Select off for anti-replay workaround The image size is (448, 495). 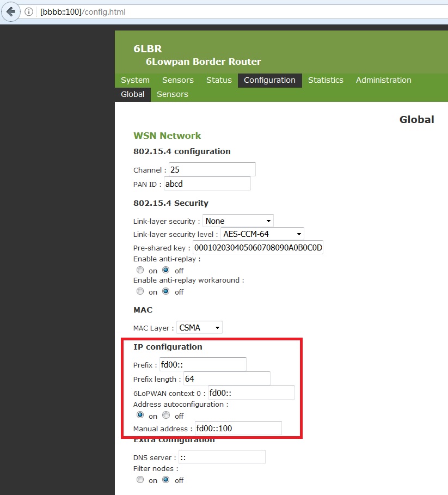coord(166,291)
